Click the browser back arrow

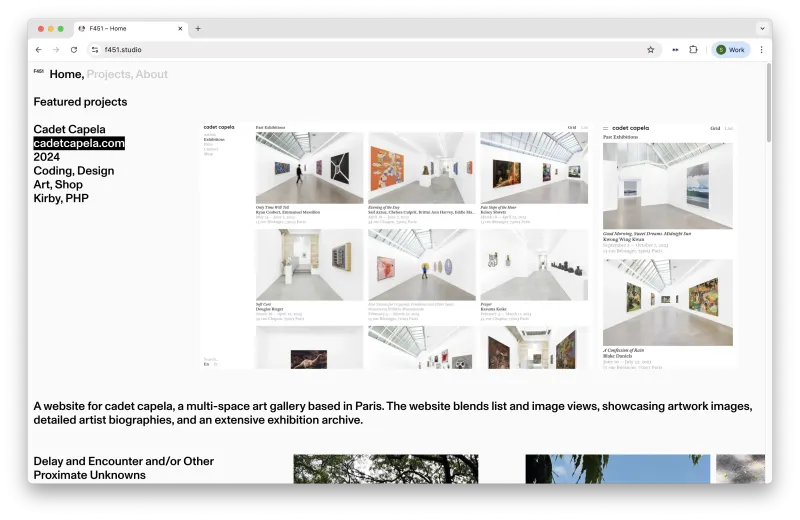[39, 49]
